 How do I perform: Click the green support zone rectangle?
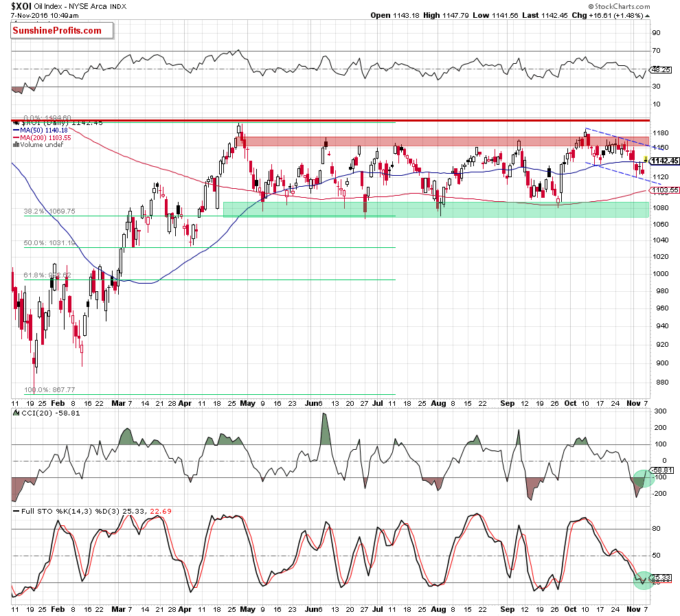[436, 209]
